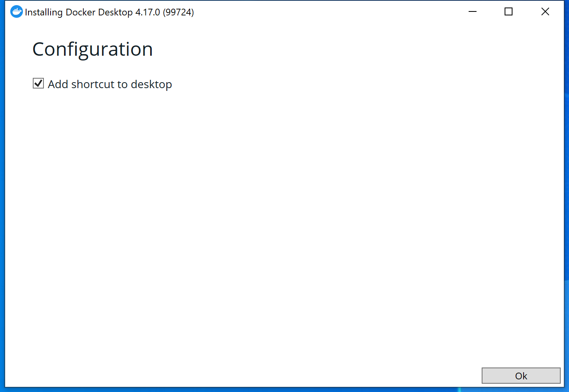This screenshot has height=392, width=569.
Task: Minimize the Docker Desktop installer window
Action: tap(473, 11)
